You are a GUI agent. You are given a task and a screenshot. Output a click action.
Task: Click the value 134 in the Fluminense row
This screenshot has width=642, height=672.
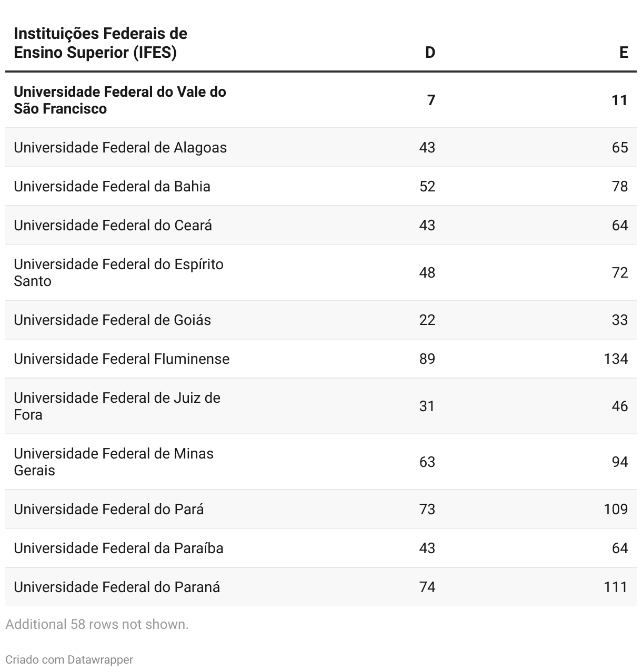616,359
